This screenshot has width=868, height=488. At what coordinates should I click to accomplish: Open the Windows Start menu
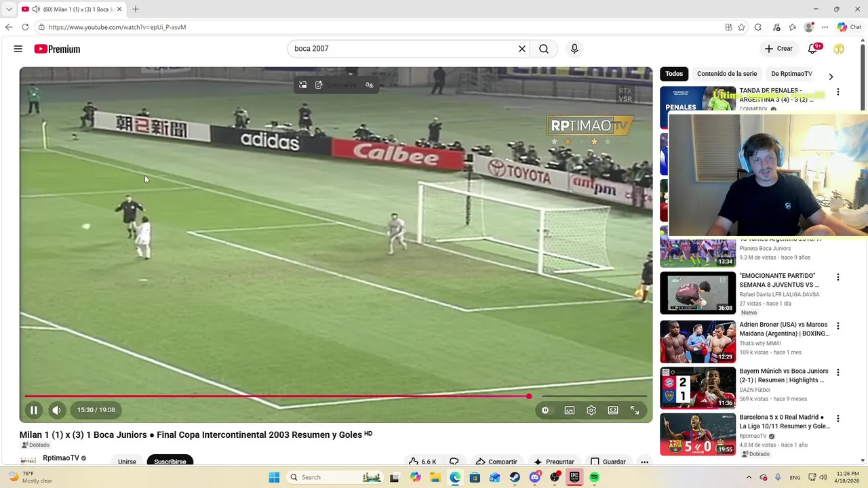274,477
